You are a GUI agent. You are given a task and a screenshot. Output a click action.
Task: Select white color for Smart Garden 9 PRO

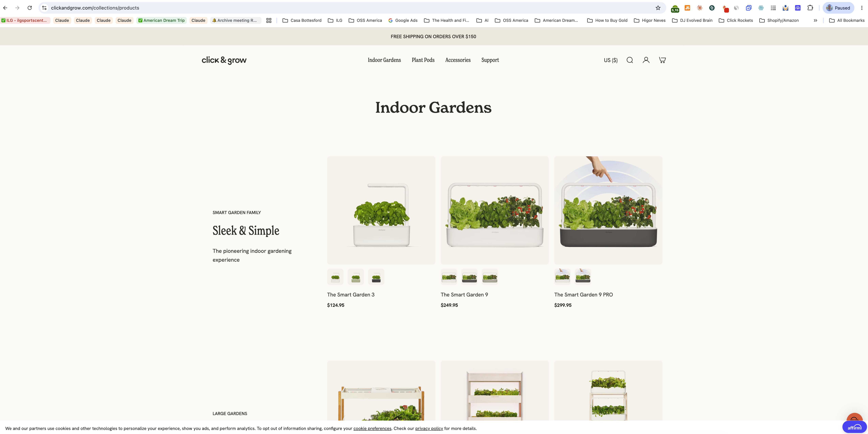coord(562,277)
